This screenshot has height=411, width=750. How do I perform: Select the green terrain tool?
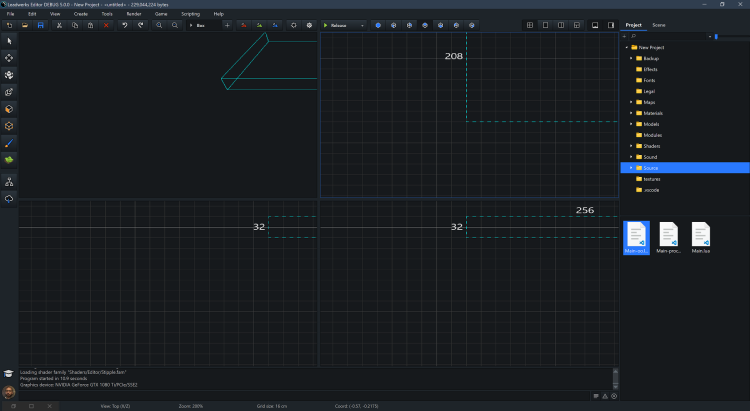pos(9,159)
